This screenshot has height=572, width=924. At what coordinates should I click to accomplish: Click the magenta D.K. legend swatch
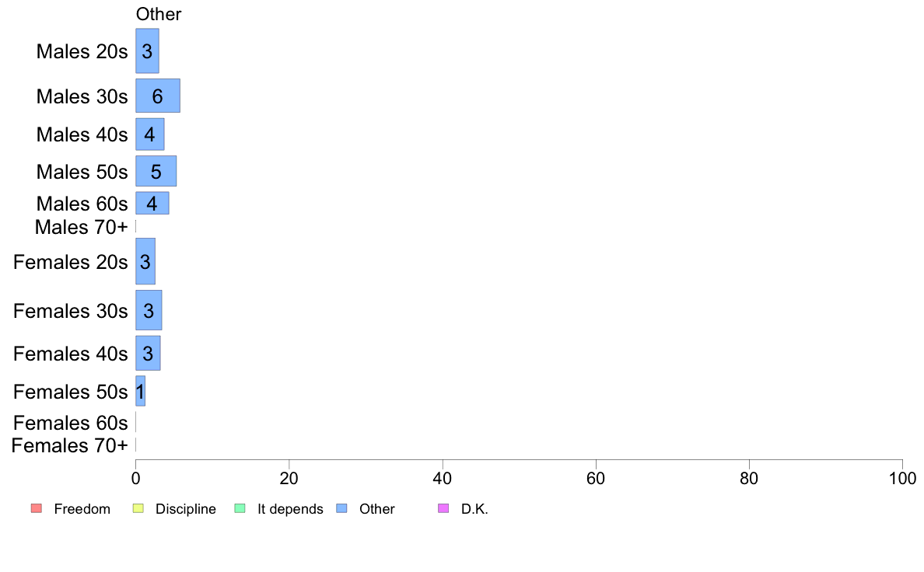[x=444, y=508]
